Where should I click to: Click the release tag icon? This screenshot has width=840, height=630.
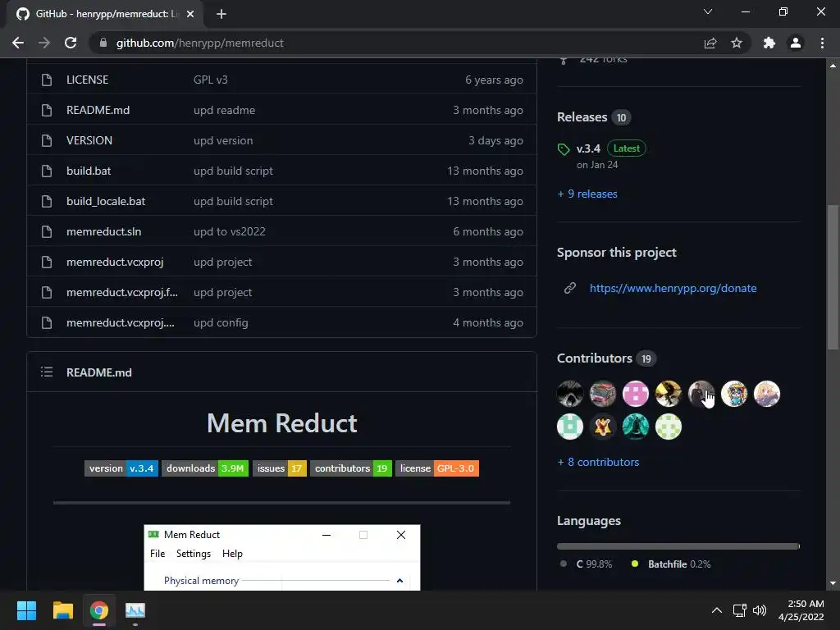pos(563,149)
